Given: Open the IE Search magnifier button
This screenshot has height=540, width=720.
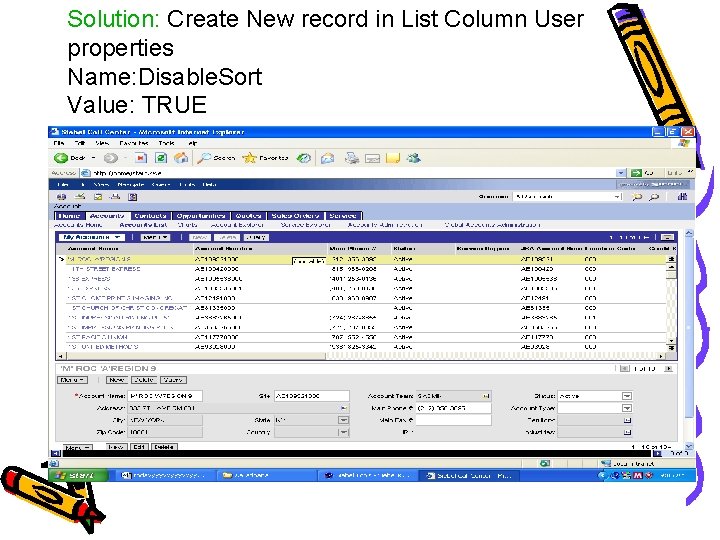Looking at the screenshot, I should [216, 158].
